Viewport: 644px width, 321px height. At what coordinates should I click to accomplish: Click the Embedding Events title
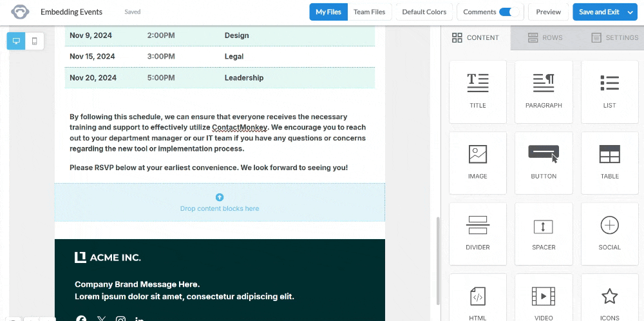coord(71,12)
